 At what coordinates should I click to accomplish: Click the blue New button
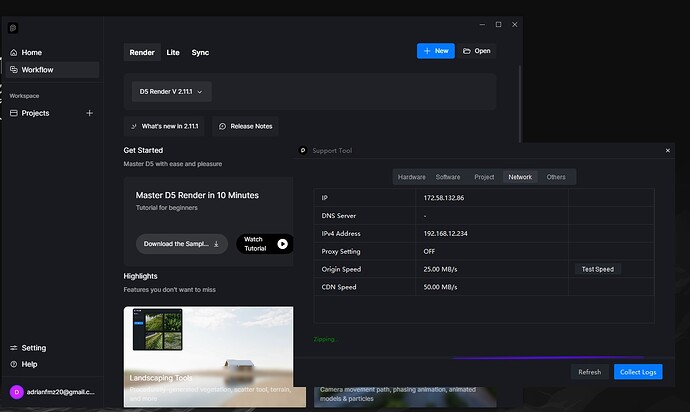tap(436, 51)
